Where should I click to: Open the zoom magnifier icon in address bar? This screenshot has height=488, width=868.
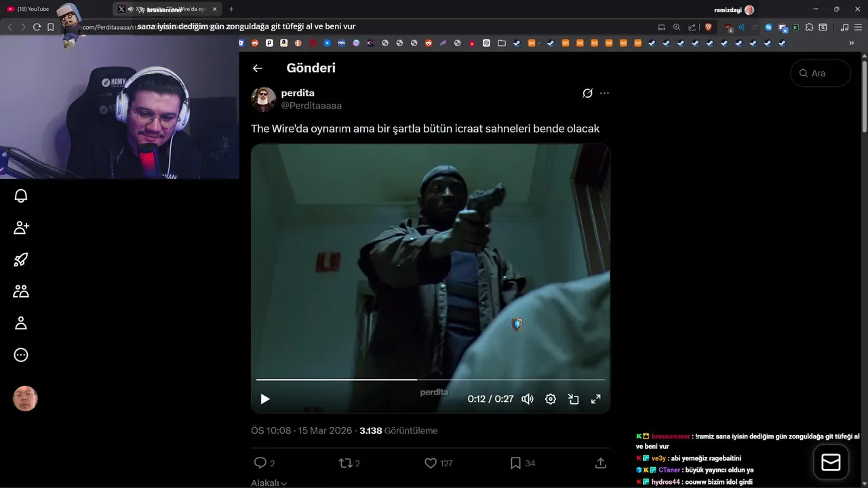(676, 27)
